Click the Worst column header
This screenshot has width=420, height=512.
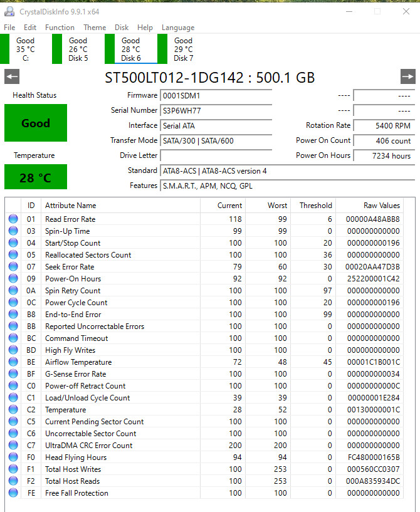268,206
